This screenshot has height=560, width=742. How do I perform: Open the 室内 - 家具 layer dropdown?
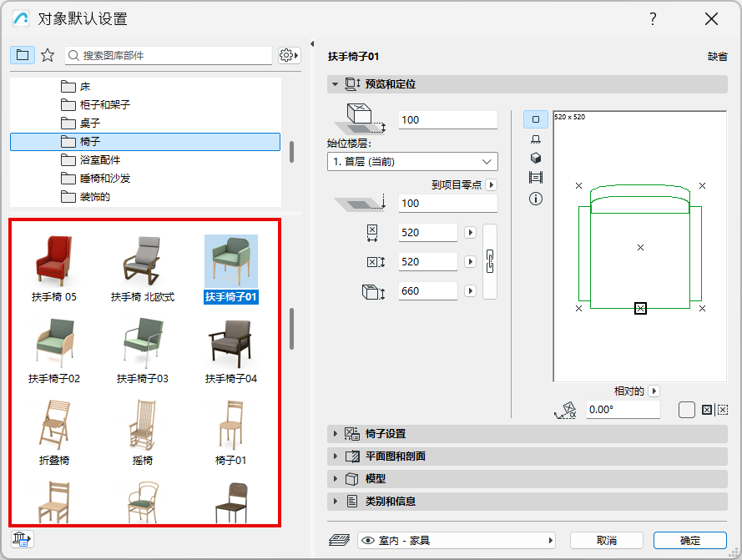[x=457, y=540]
